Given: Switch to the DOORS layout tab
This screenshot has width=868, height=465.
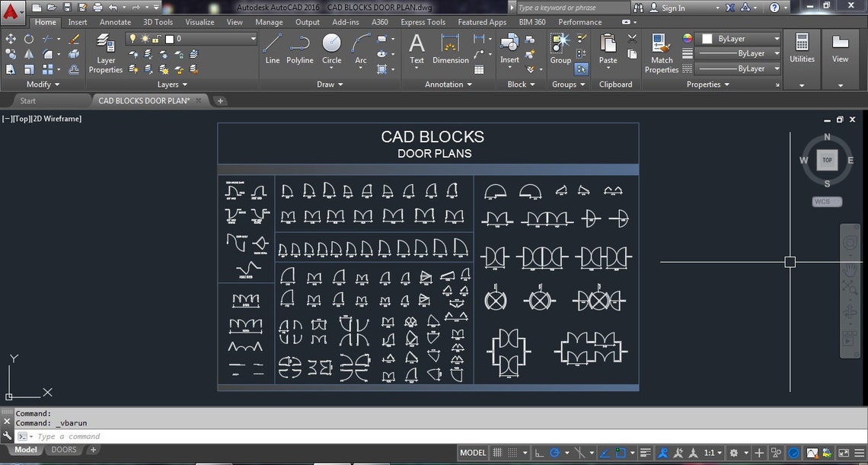Looking at the screenshot, I should pyautogui.click(x=64, y=449).
